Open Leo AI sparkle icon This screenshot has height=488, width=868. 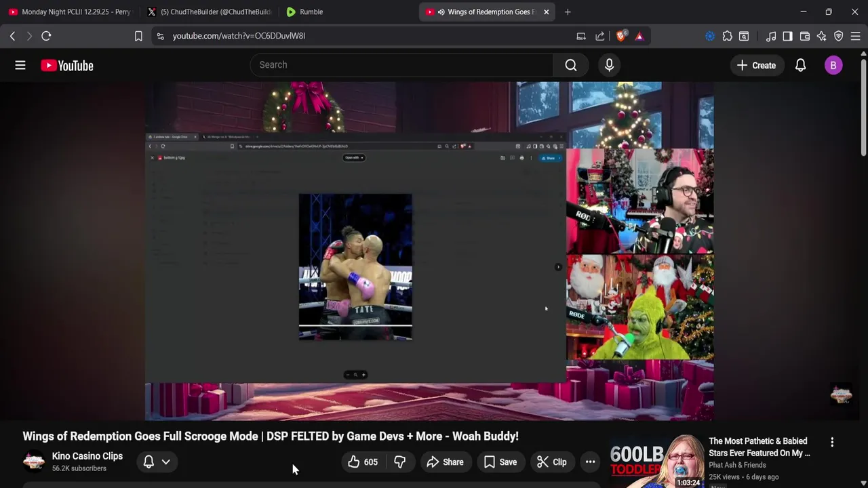click(x=822, y=36)
